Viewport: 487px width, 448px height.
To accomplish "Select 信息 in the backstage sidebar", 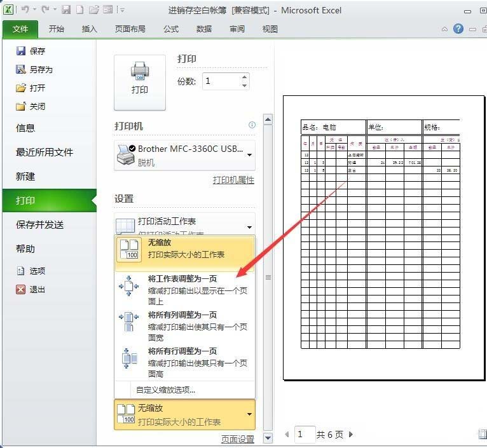I will pos(25,128).
